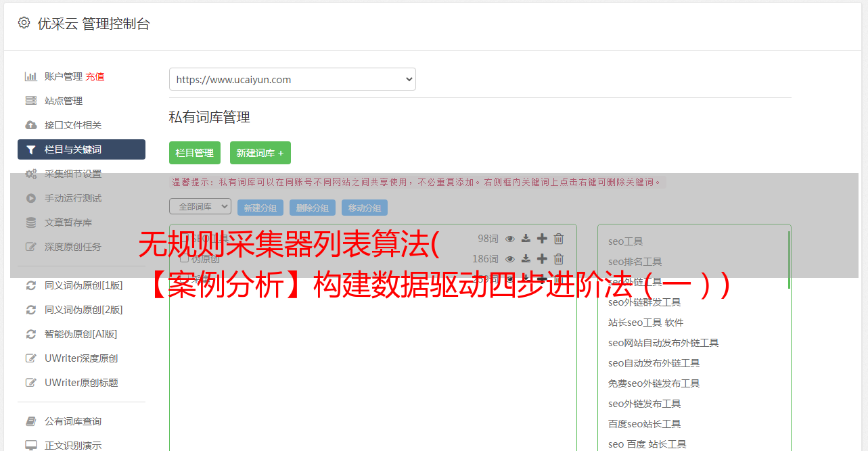Viewport: 868px width, 451px height.
Task: Open the 全部词库 group dropdown
Action: pos(200,206)
